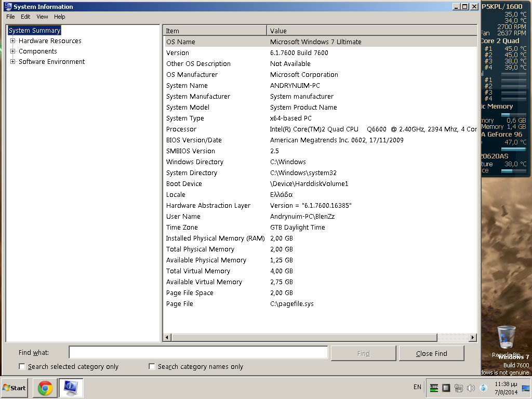
Task: Select Software Environment in the tree
Action: click(x=51, y=61)
